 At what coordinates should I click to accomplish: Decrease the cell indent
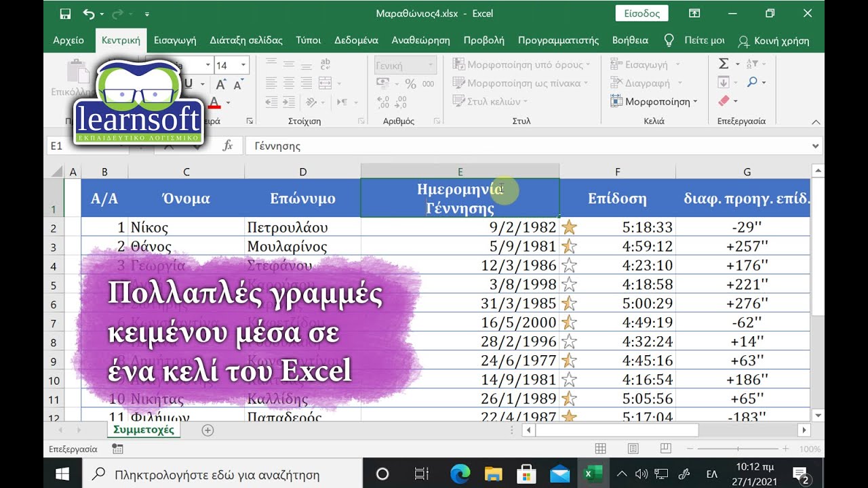click(271, 102)
